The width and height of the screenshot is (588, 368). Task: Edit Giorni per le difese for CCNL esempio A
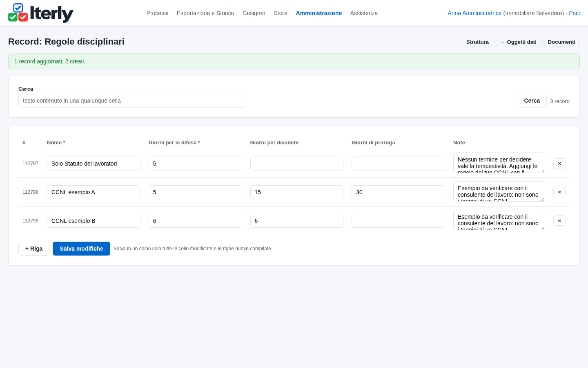pyautogui.click(x=195, y=192)
